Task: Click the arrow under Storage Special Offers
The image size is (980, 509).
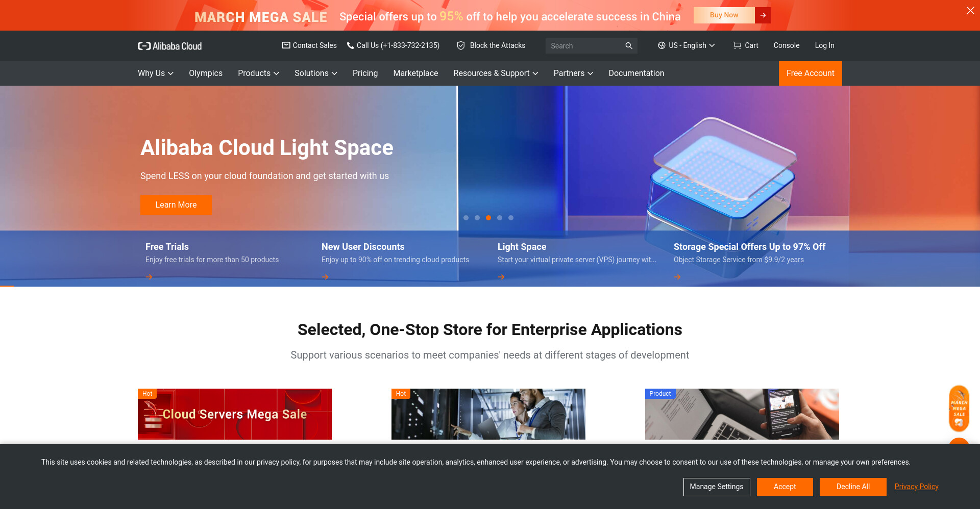Action: [677, 277]
